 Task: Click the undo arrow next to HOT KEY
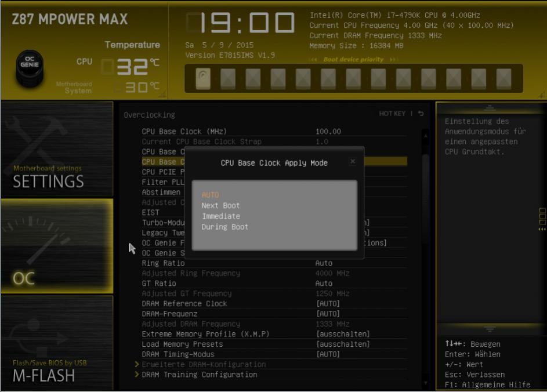click(421, 114)
